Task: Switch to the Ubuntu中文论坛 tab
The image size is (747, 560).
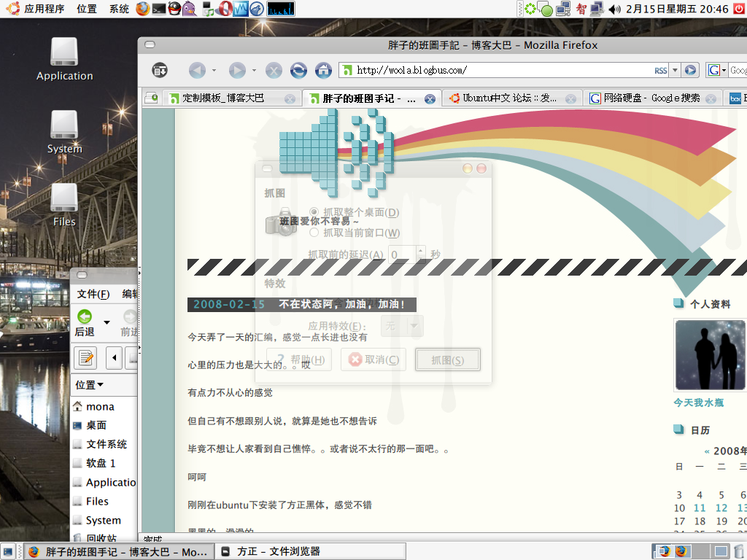Action: tap(511, 98)
